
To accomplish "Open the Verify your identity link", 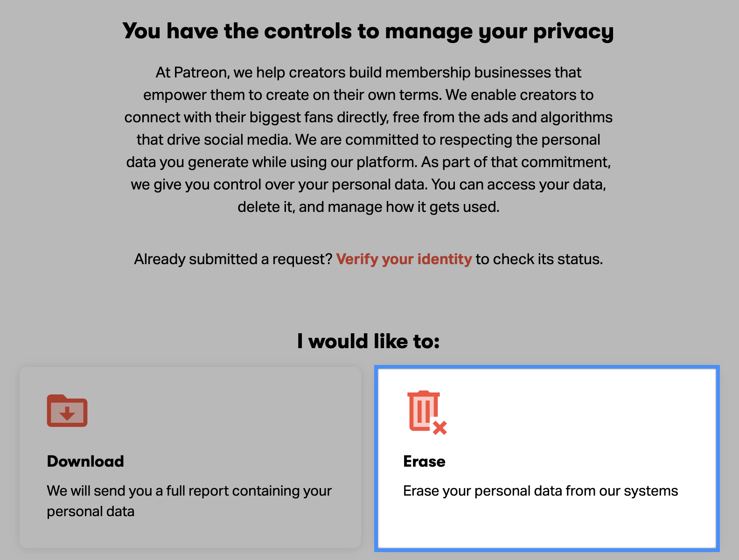I will pos(404,259).
